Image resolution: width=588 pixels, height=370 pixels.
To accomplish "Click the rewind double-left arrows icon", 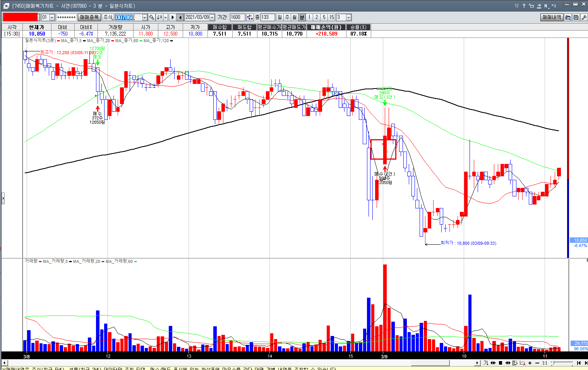I will coord(493,363).
